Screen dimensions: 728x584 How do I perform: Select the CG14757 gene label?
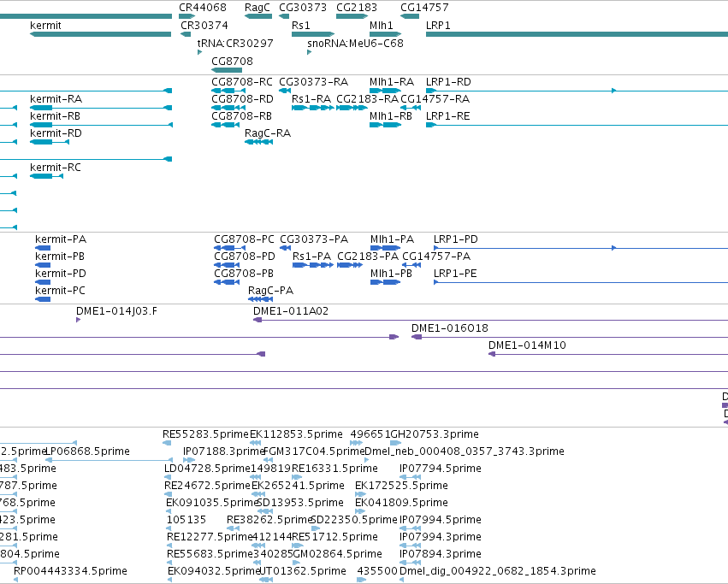tap(424, 8)
